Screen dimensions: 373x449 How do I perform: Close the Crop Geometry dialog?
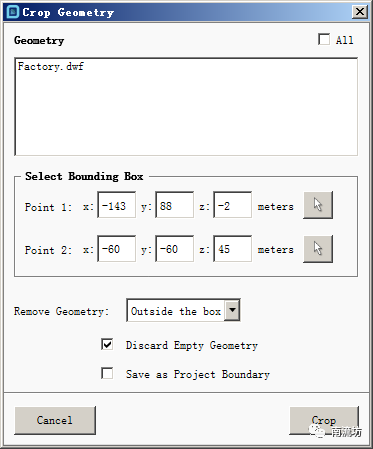tap(360, 12)
